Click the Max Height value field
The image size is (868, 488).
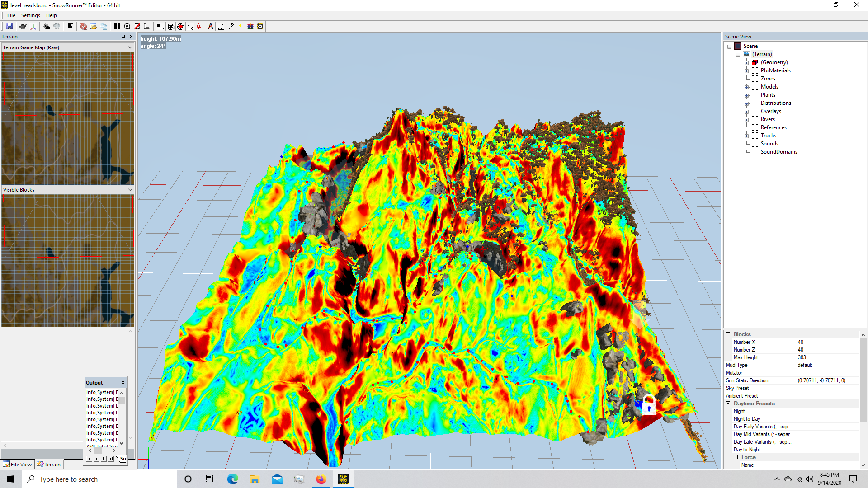pyautogui.click(x=828, y=357)
